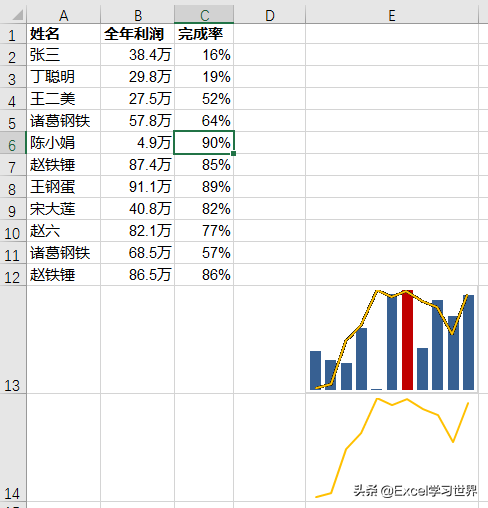The height and width of the screenshot is (508, 488).
Task: Click profit cell 4.9万
Action: [x=137, y=143]
